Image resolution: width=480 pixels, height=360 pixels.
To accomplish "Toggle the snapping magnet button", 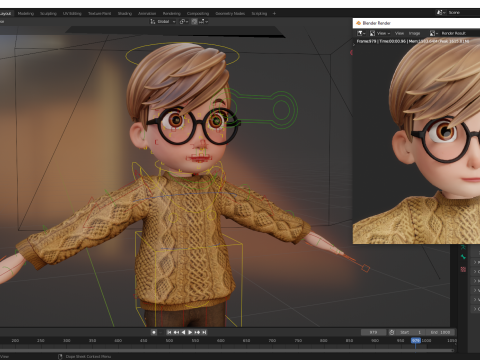I will (194, 21).
